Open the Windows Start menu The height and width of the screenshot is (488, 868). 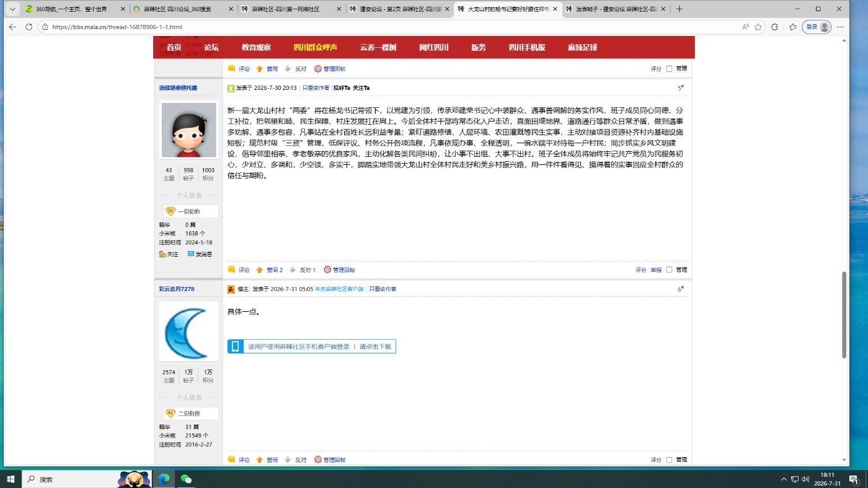[11, 479]
